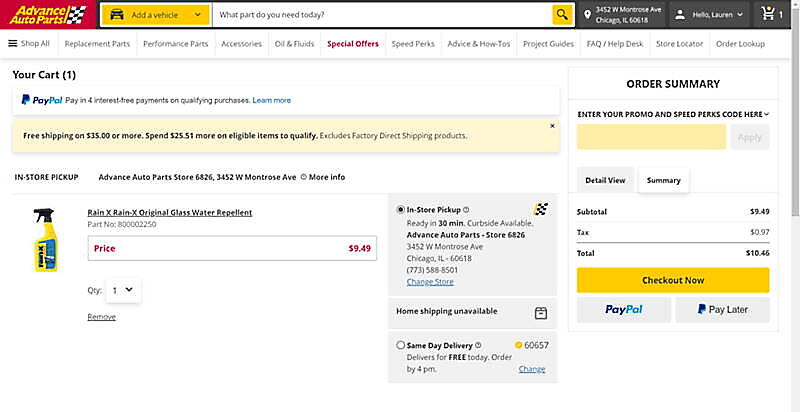Screen dimensions: 800x412
Task: Click the promo code input field
Action: 651,137
